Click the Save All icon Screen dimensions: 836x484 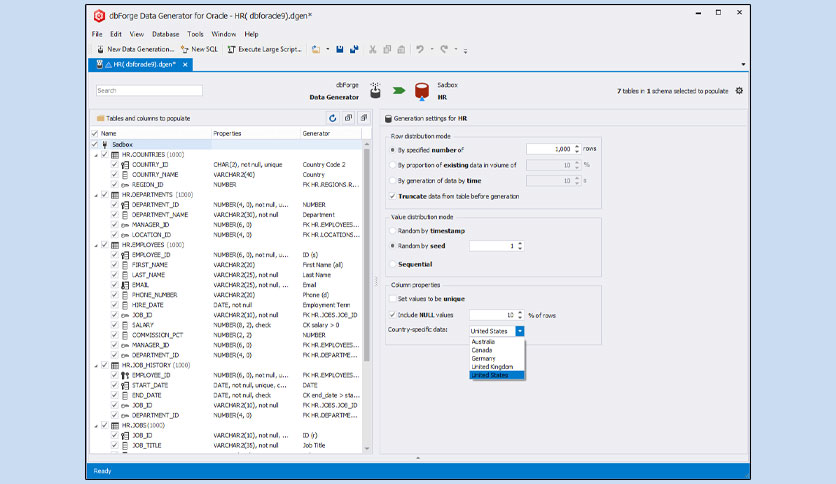pyautogui.click(x=354, y=49)
